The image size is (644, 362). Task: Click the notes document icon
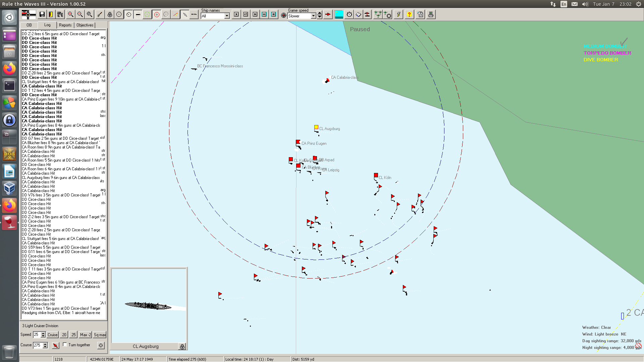click(x=421, y=14)
